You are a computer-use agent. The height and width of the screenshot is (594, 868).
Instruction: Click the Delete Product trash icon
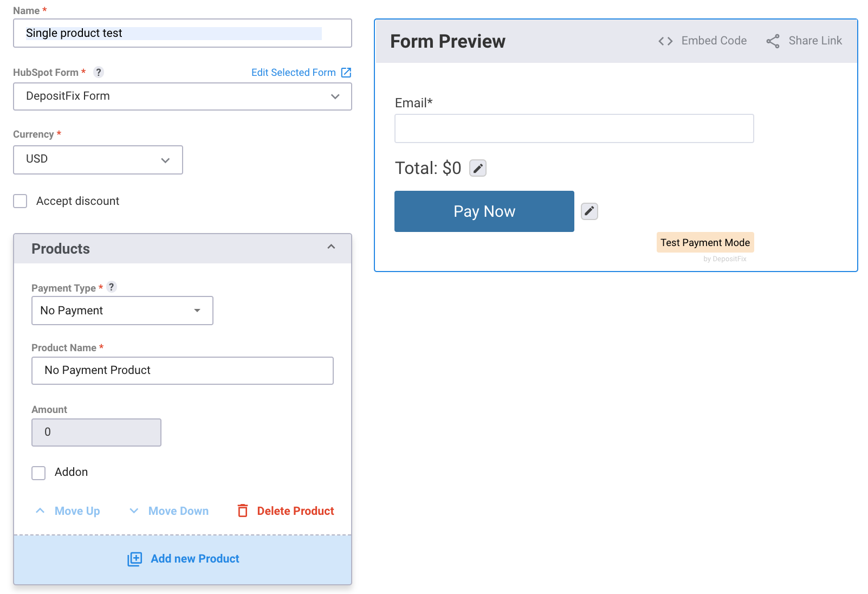243,511
